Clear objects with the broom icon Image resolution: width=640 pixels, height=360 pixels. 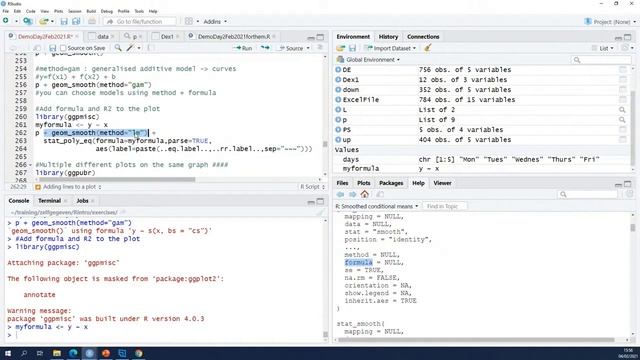click(x=427, y=48)
